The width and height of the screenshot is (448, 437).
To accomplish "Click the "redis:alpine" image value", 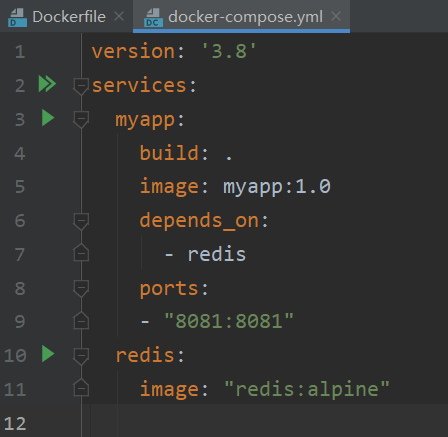I will pos(307,389).
